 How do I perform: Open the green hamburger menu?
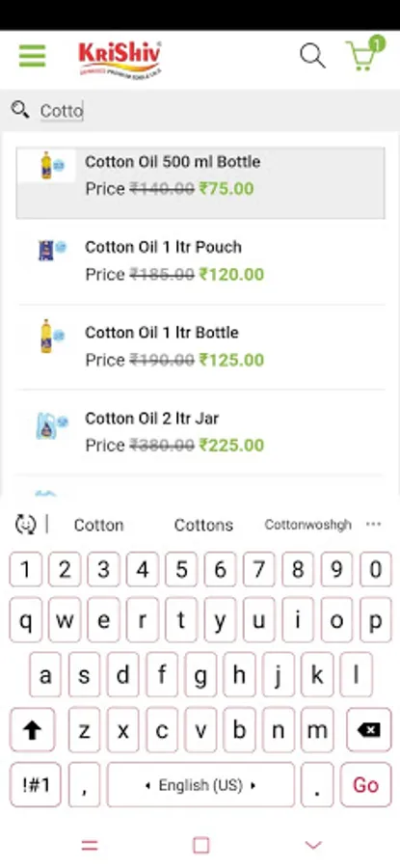point(32,55)
